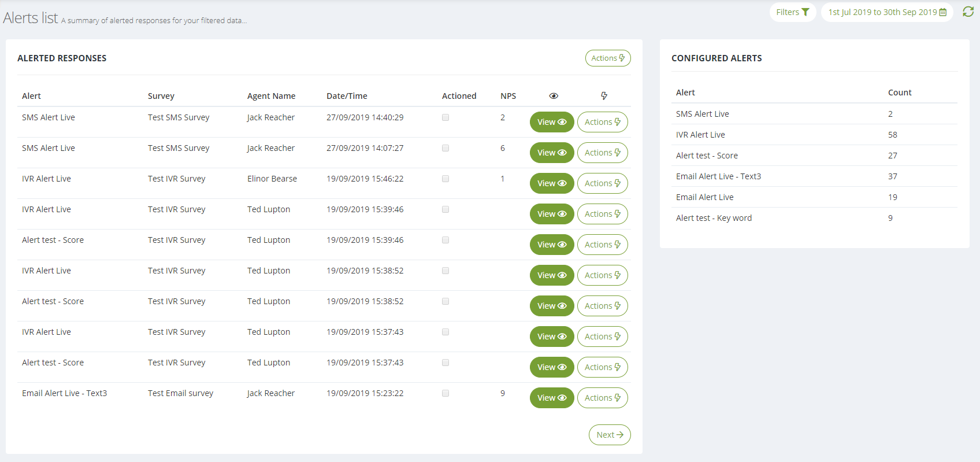980x462 pixels.
Task: Click the Agent Name column header
Action: [x=271, y=96]
